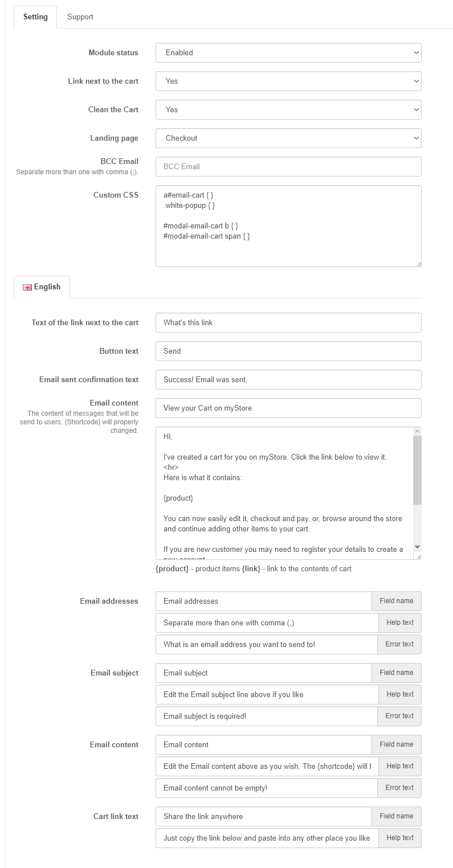Screen dimensions: 453x868
Task: Click the Button text field containing Send
Action: (288, 351)
